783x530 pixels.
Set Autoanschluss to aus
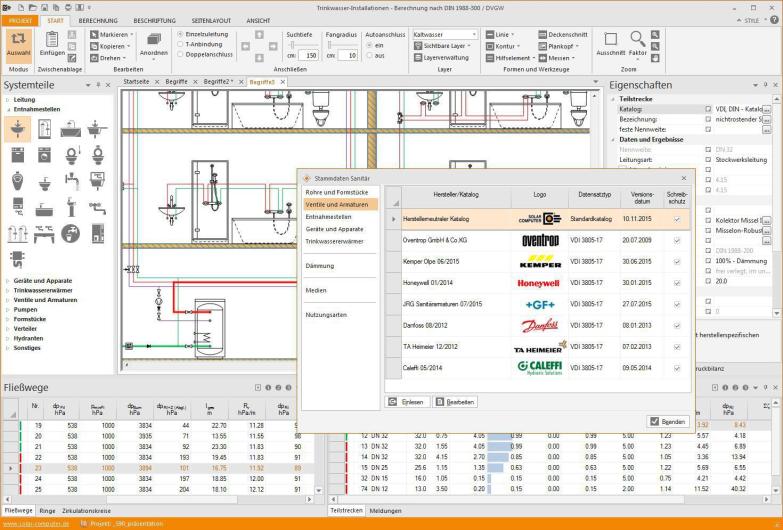coord(368,55)
